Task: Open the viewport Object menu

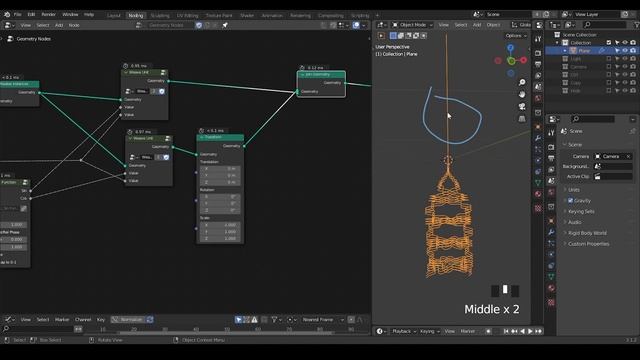Action: tap(493, 25)
